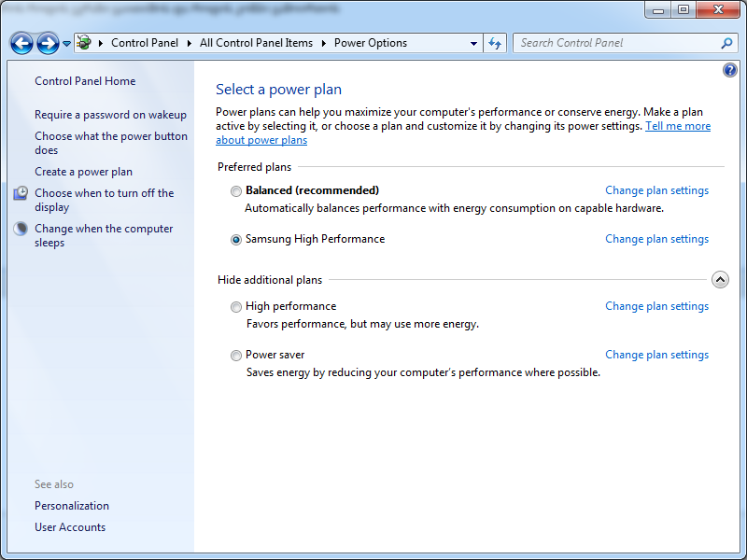This screenshot has height=560, width=747.
Task: Go to Control Panel Home
Action: [x=85, y=81]
